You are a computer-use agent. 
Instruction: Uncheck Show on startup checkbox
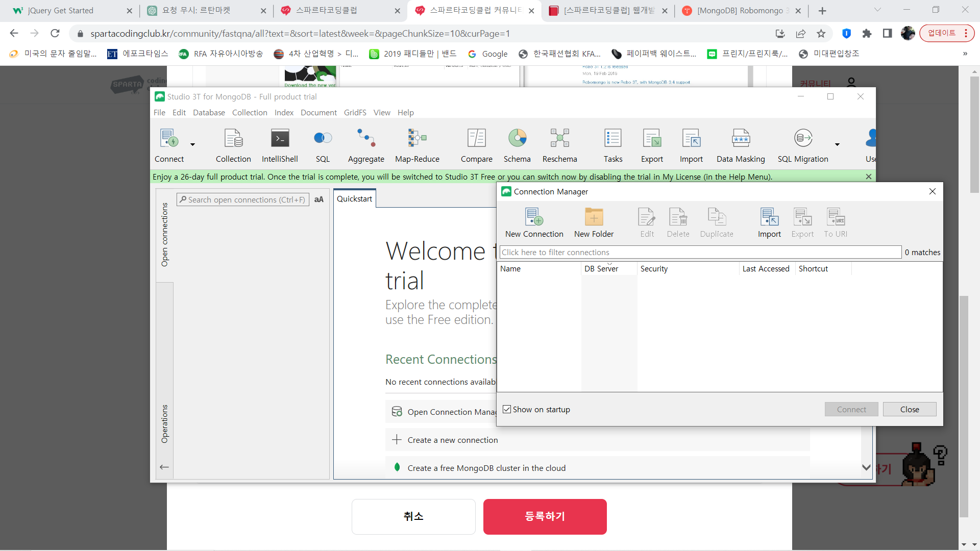[x=507, y=409]
